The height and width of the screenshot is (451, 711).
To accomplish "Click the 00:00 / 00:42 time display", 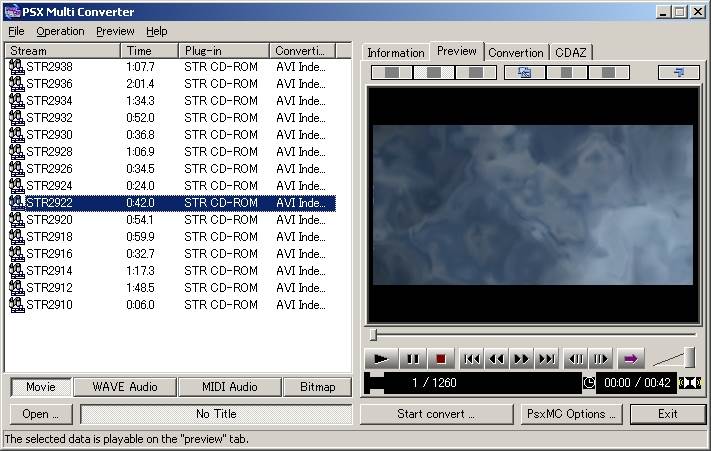I will pyautogui.click(x=637, y=383).
